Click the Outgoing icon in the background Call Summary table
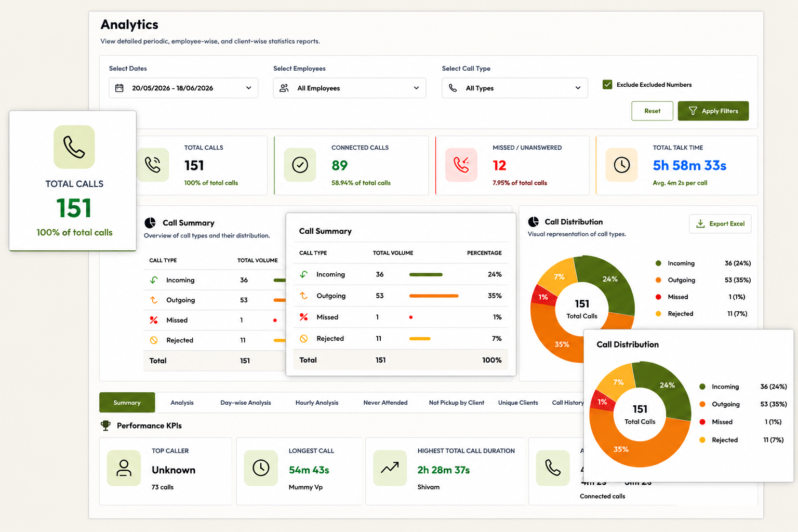This screenshot has width=798, height=532. 154,300
